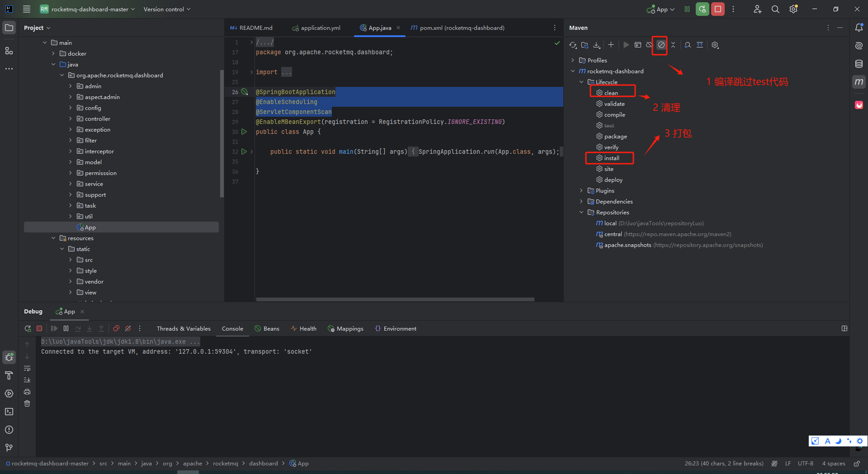868x474 pixels.
Task: Add a Maven project with plus icon
Action: [x=611, y=45]
